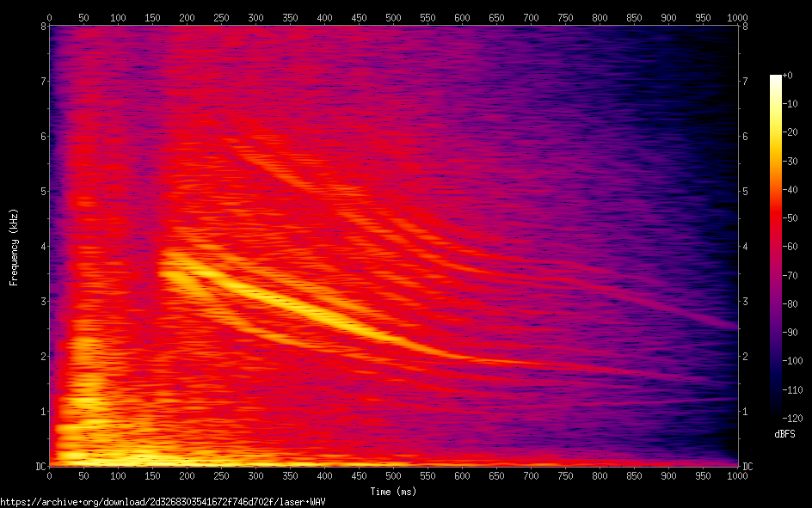This screenshot has width=812, height=508.
Task: Click the 'Time (ms)' axis label
Action: pos(393,492)
